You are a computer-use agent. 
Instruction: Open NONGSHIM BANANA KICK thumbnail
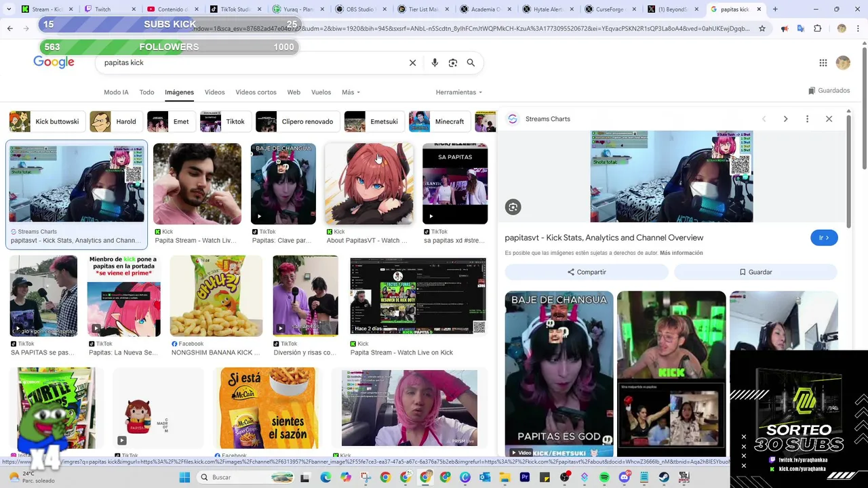point(216,296)
